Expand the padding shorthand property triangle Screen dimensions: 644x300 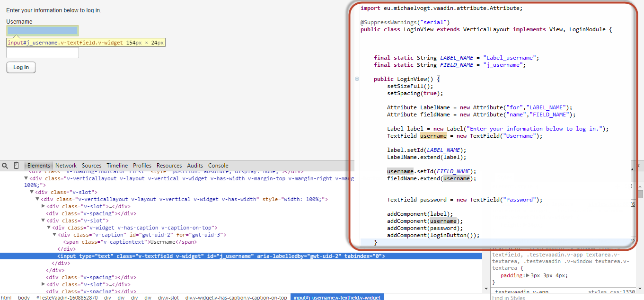pyautogui.click(x=528, y=275)
